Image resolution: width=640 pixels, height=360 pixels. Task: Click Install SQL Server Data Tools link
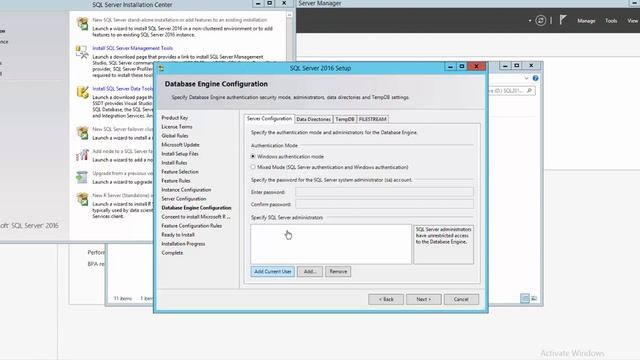pyautogui.click(x=122, y=89)
